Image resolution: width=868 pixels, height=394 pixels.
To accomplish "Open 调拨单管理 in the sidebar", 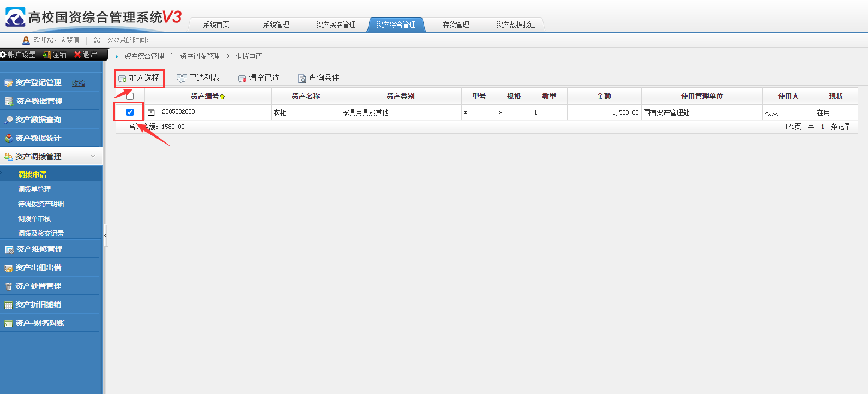I will [x=34, y=189].
